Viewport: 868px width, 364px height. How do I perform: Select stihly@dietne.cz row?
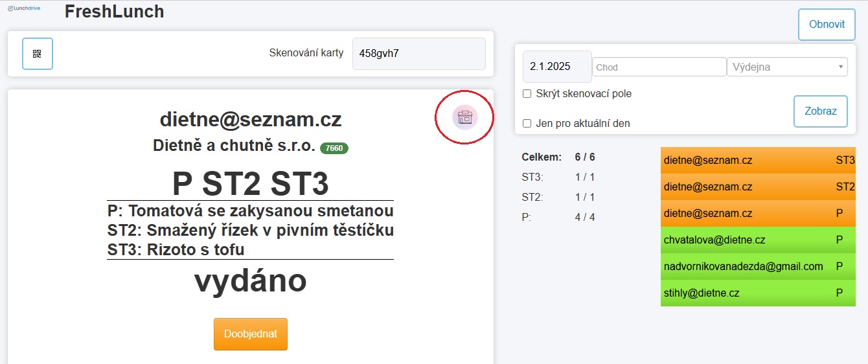[x=758, y=293]
